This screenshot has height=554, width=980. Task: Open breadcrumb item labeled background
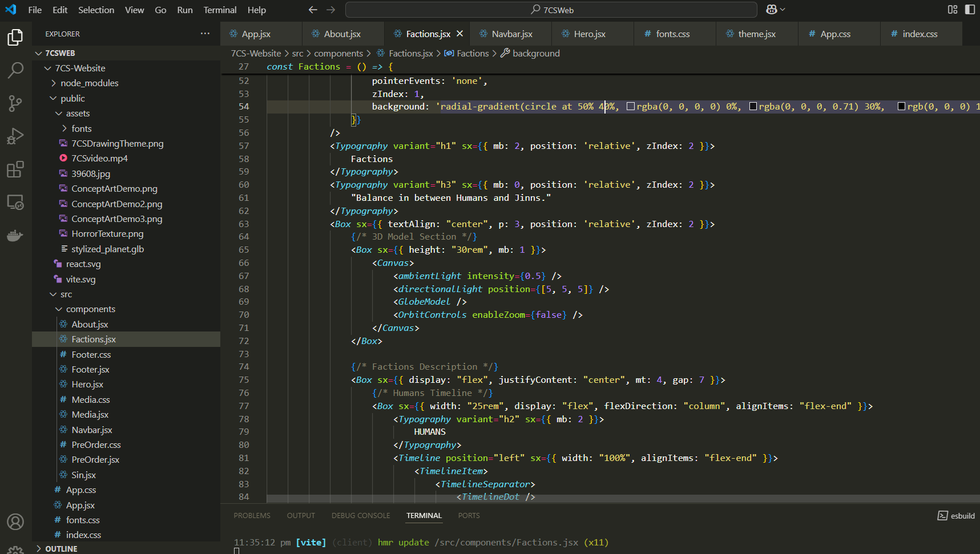click(535, 53)
